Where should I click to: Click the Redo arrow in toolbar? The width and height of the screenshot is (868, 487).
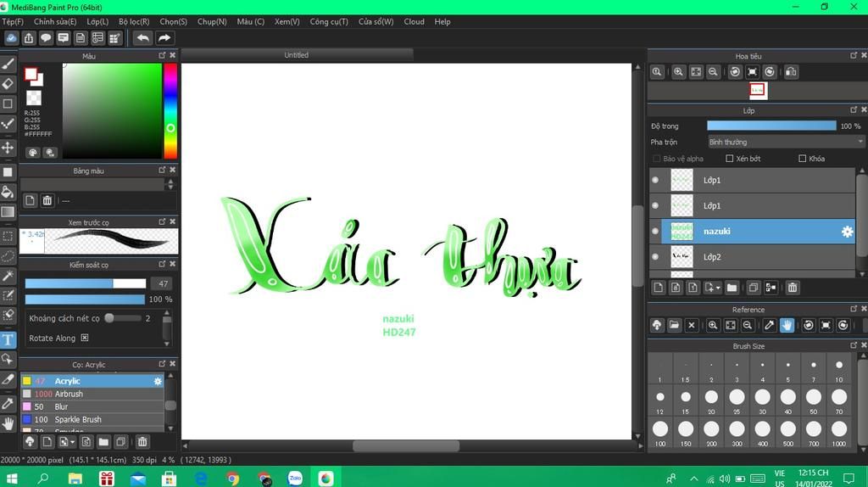164,37
